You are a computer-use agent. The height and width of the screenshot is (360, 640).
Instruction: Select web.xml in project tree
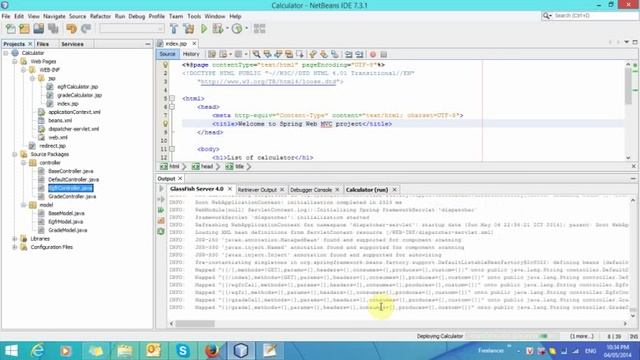[x=58, y=138]
